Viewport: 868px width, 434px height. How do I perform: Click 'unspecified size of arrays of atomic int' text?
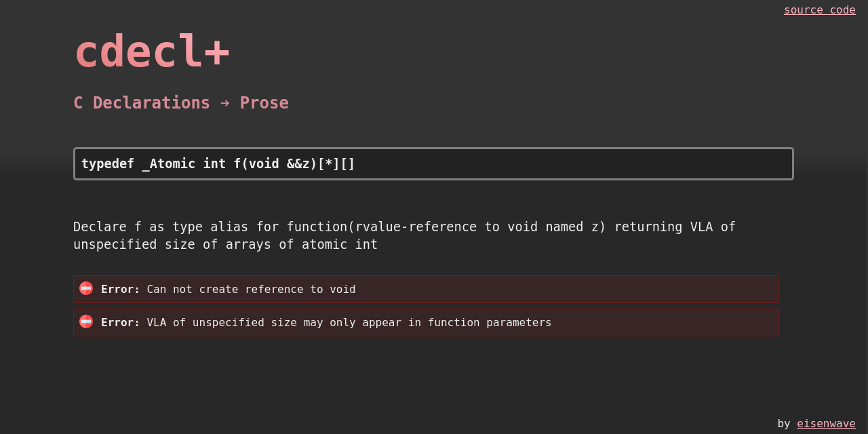pyautogui.click(x=225, y=245)
